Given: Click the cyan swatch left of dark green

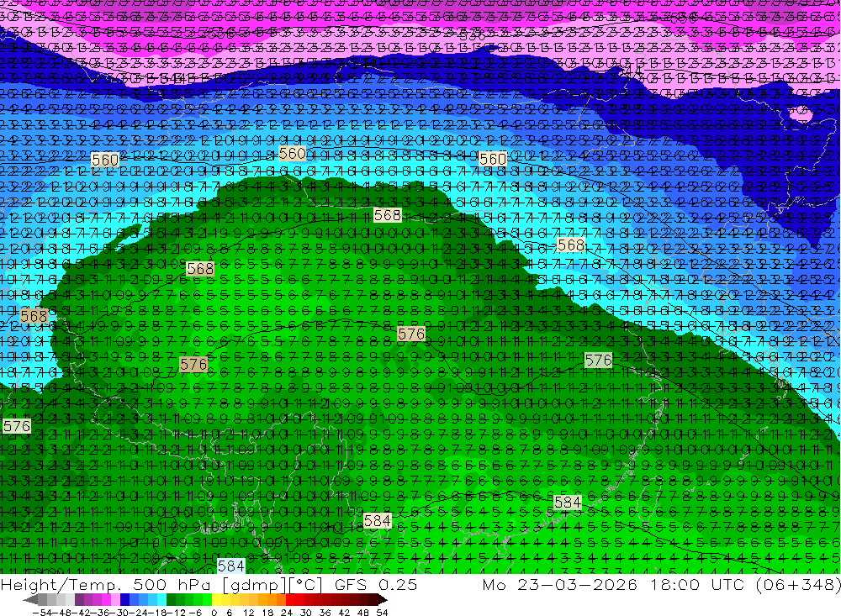Looking at the screenshot, I should [161, 600].
